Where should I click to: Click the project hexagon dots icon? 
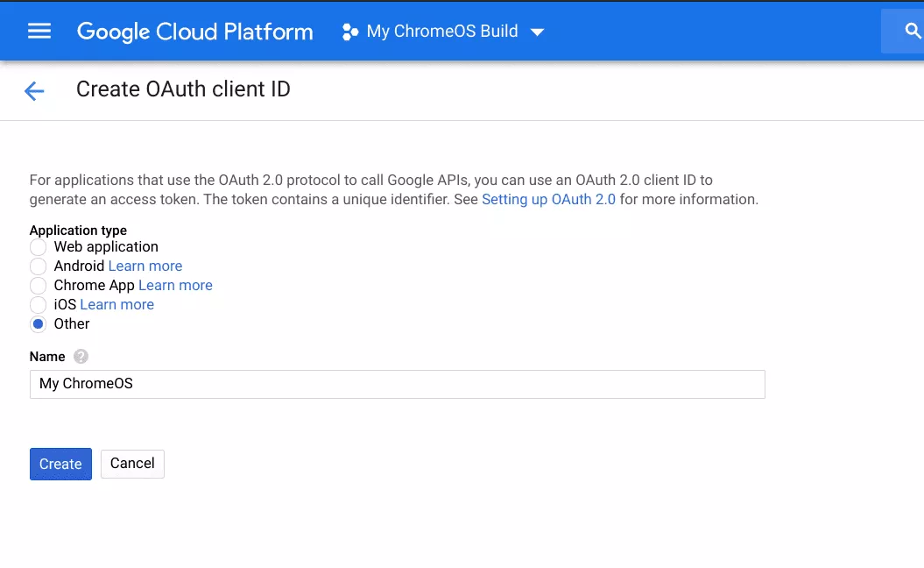(x=350, y=32)
